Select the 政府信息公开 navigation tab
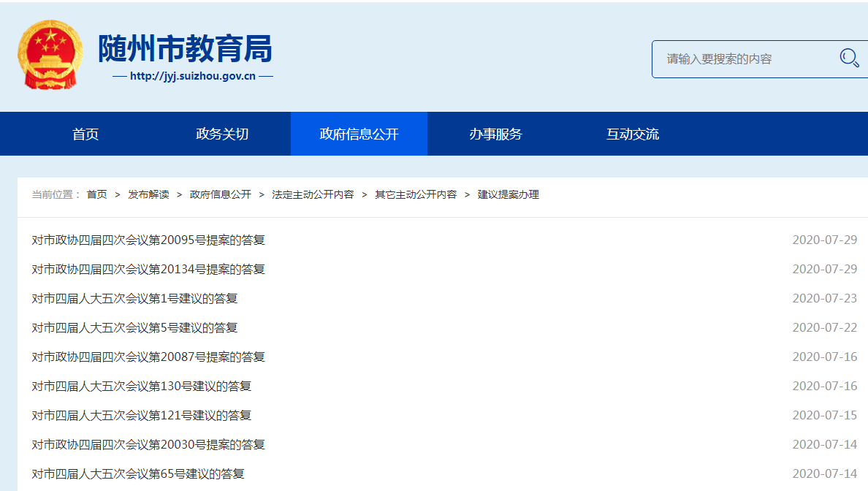The image size is (868, 491). pos(359,134)
